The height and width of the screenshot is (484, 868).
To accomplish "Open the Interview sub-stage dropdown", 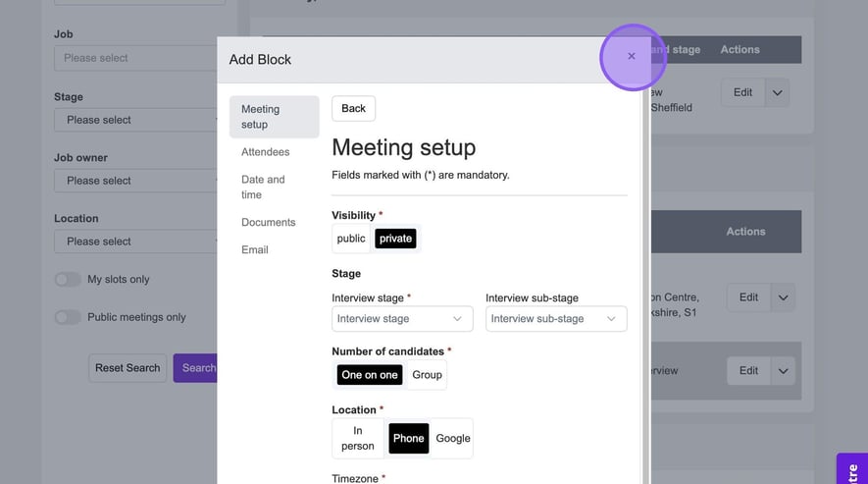I will click(x=556, y=319).
